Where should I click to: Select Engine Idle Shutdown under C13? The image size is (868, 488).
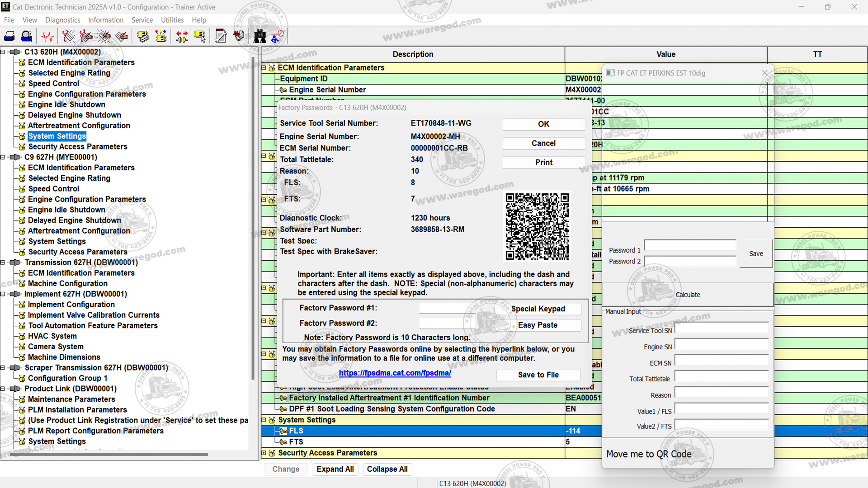(66, 104)
